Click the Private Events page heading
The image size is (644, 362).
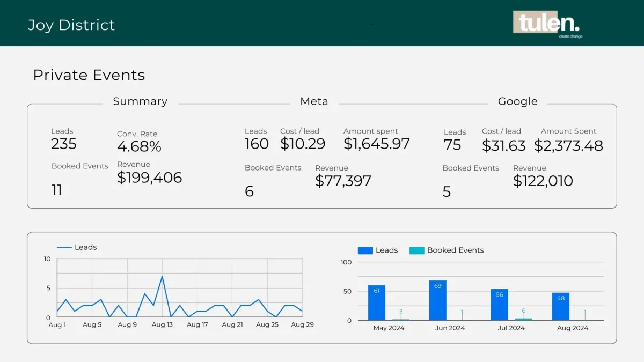(89, 75)
